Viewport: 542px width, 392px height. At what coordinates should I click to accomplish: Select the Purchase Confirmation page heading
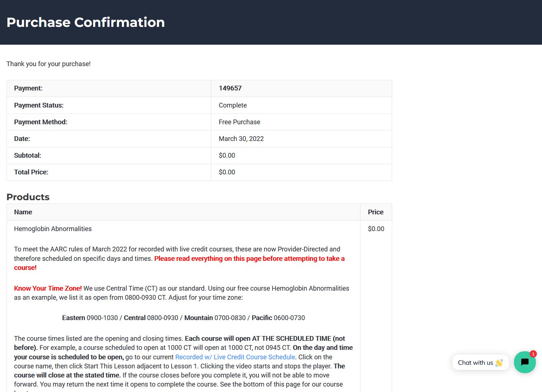click(86, 22)
